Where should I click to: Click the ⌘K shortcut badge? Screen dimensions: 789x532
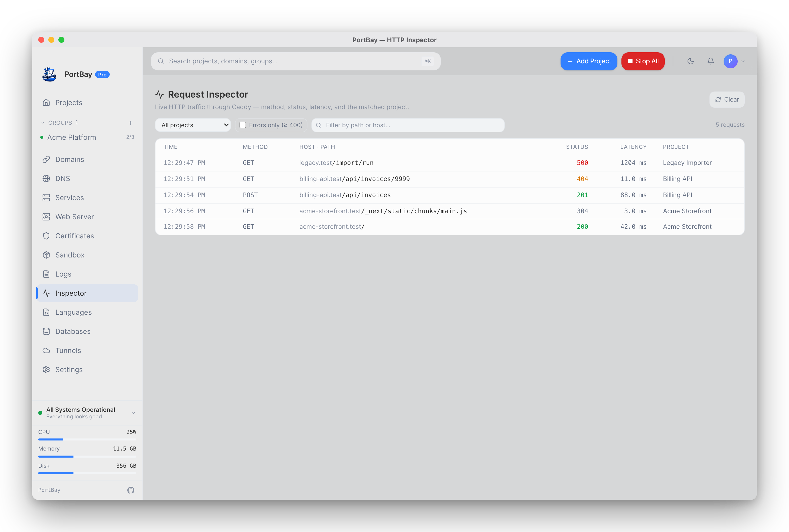pos(427,61)
